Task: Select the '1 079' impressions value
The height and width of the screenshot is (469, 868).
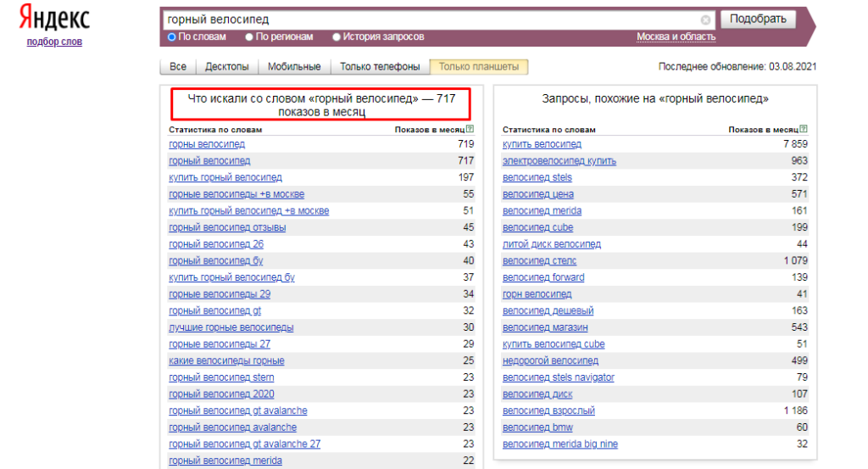Action: click(795, 260)
